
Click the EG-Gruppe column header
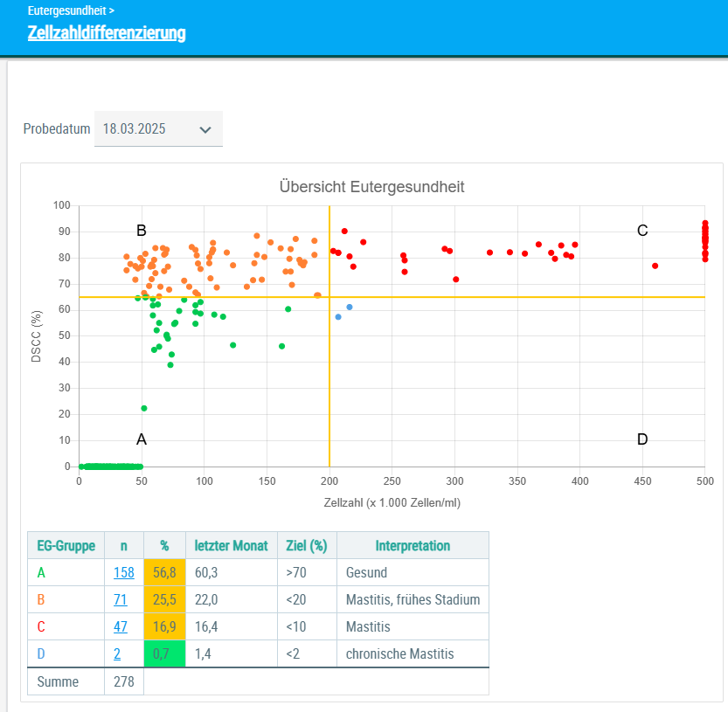click(66, 546)
